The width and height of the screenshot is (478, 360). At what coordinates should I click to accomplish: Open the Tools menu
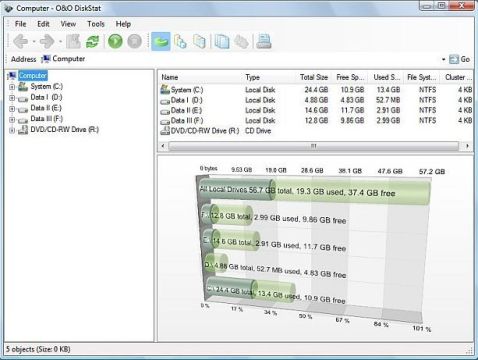point(96,24)
